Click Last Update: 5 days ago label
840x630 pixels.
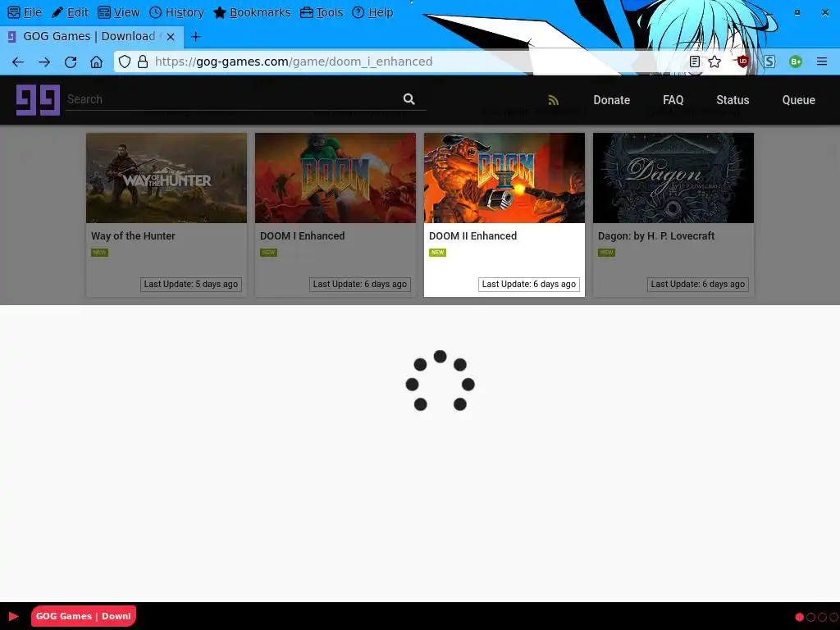tap(190, 285)
